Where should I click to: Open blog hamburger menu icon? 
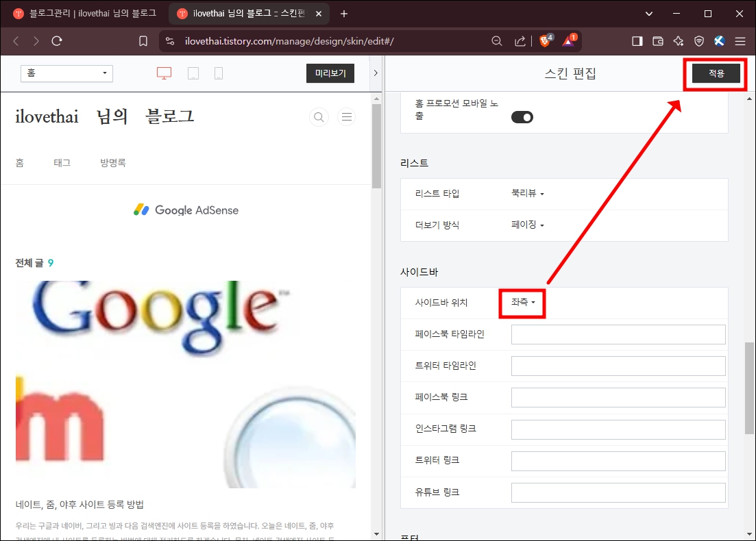click(347, 117)
